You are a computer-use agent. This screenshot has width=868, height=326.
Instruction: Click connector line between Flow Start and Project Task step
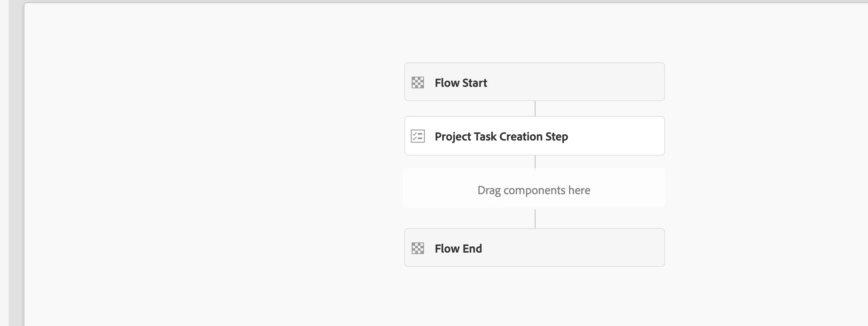tap(535, 109)
